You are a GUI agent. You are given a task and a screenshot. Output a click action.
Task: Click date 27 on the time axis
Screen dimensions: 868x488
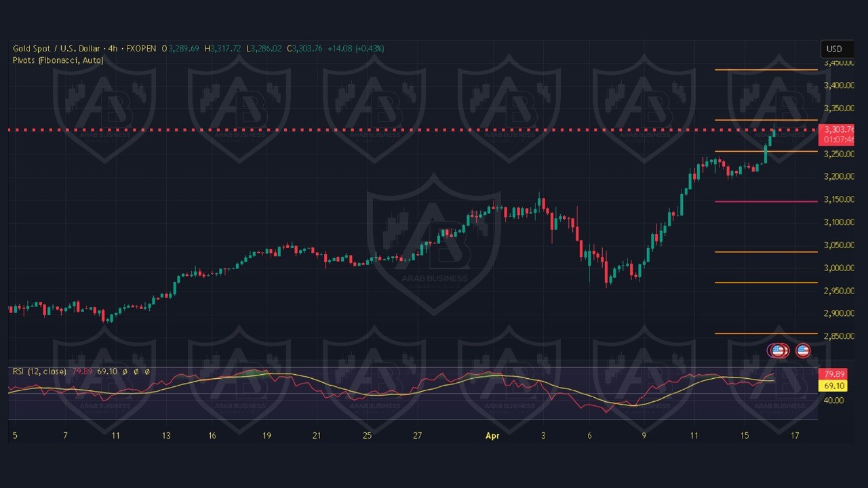(x=418, y=436)
